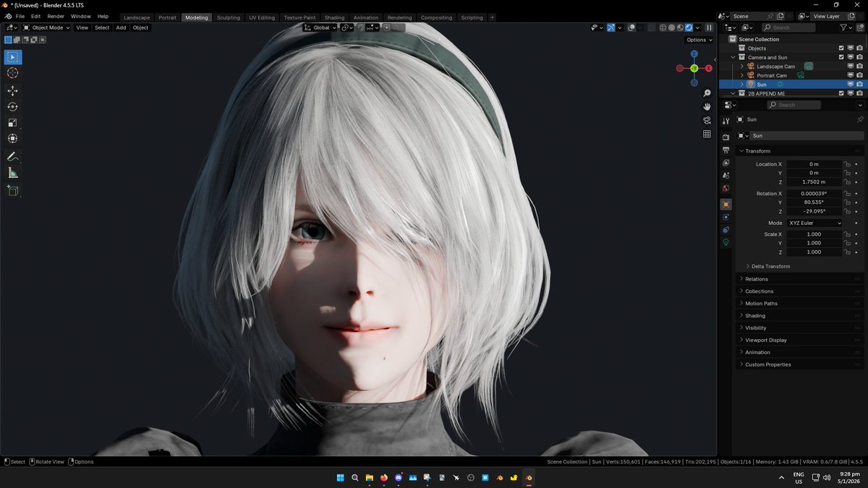Switch to the UV Editing workspace tab
The width and height of the screenshot is (868, 488).
tap(262, 17)
